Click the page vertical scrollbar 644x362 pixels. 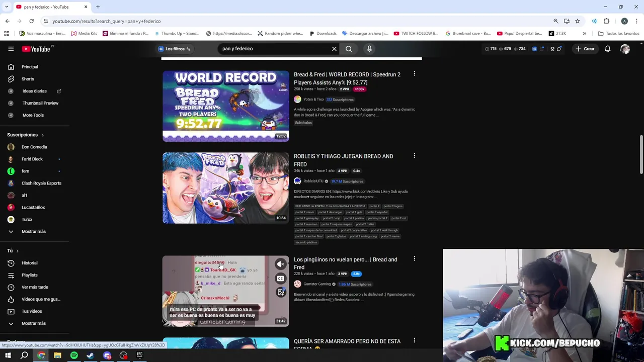pyautogui.click(x=641, y=155)
